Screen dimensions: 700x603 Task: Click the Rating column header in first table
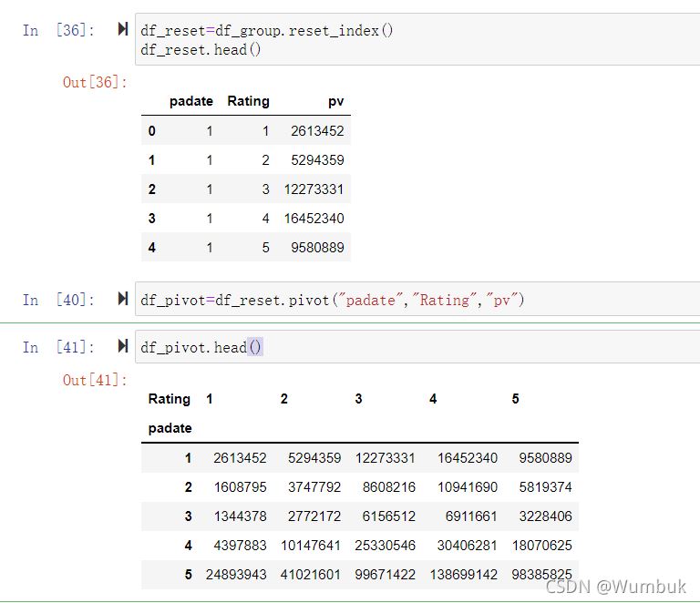coord(248,101)
